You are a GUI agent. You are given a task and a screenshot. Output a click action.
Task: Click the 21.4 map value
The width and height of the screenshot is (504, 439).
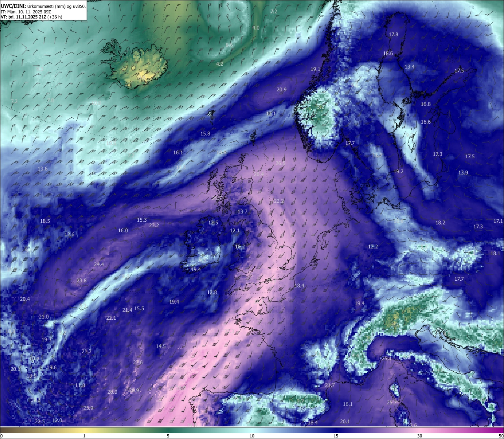point(127,310)
